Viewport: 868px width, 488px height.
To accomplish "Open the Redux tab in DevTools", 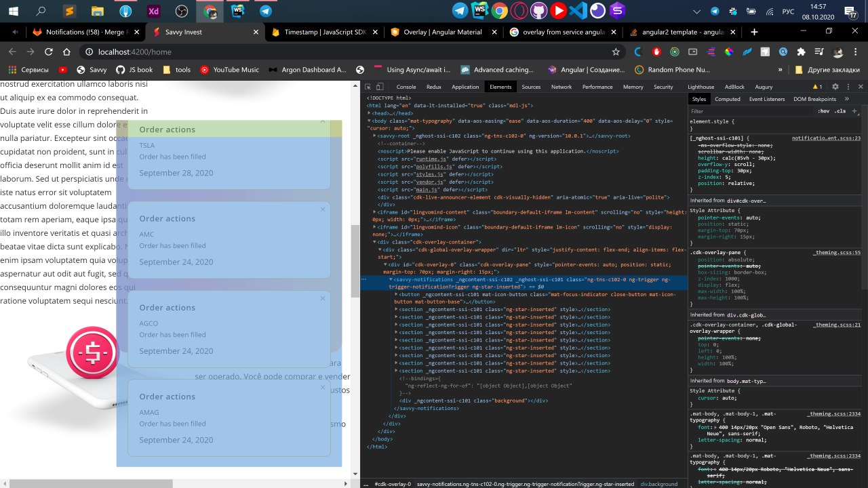I will coord(434,87).
